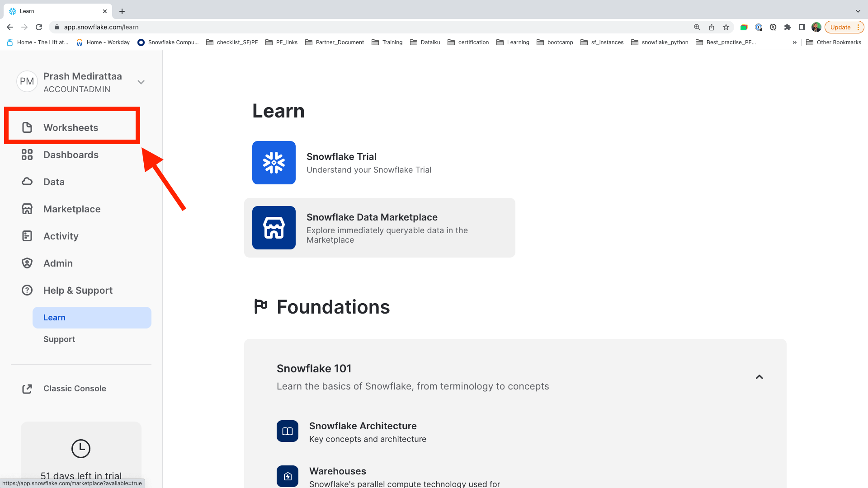The image size is (868, 488).
Task: Bookmark this page with the star icon
Action: 726,27
